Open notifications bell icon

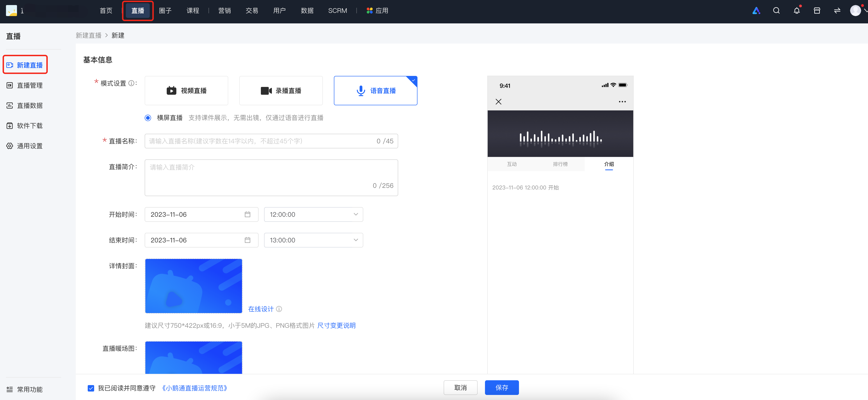click(x=797, y=11)
